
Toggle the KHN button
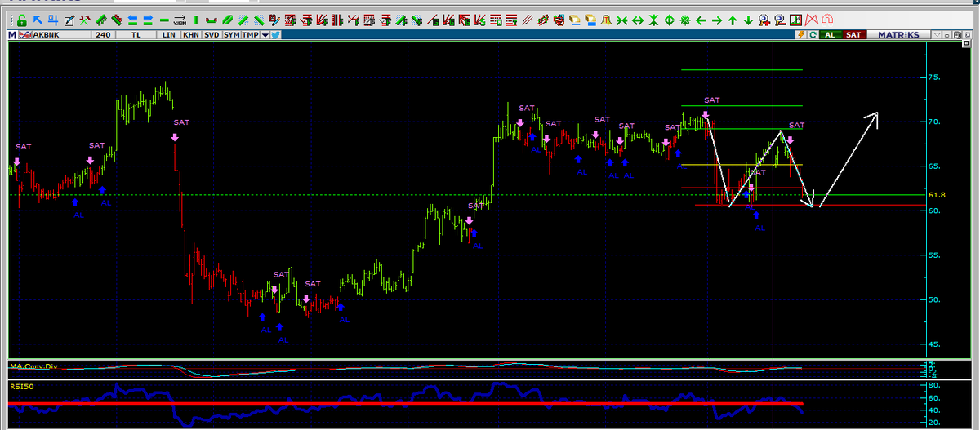point(190,35)
